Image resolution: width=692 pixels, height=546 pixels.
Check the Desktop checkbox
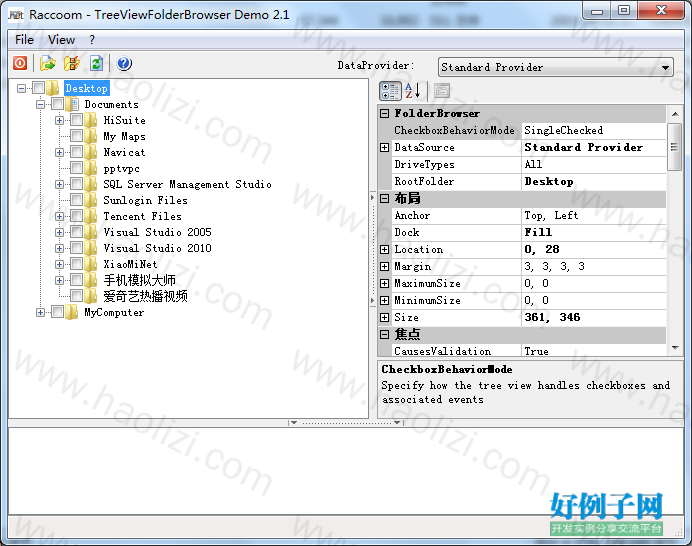pos(38,88)
